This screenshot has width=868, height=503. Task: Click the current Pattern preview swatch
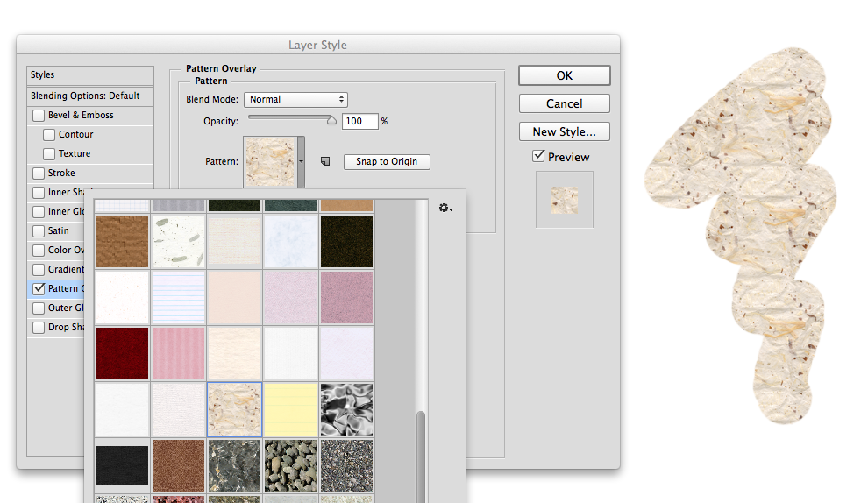point(271,161)
